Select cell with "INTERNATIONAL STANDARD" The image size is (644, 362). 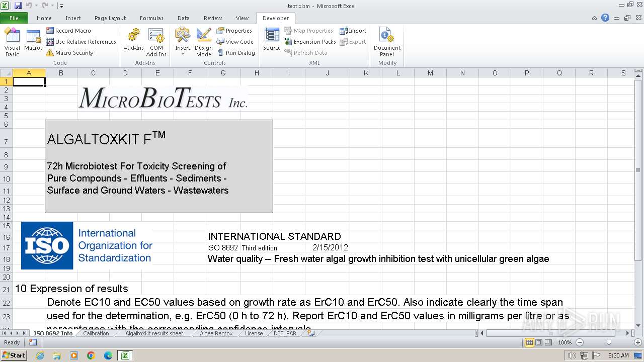(274, 237)
